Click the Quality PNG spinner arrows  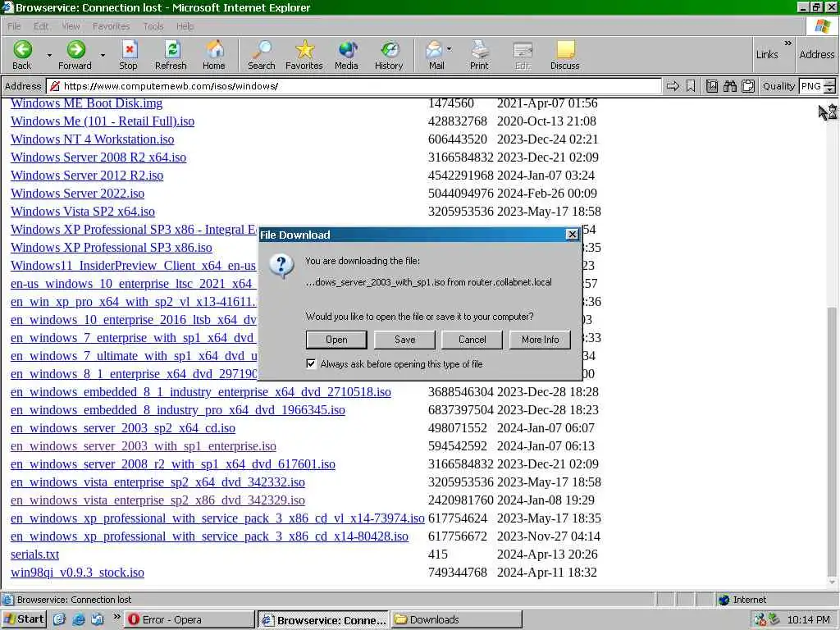[x=830, y=85]
